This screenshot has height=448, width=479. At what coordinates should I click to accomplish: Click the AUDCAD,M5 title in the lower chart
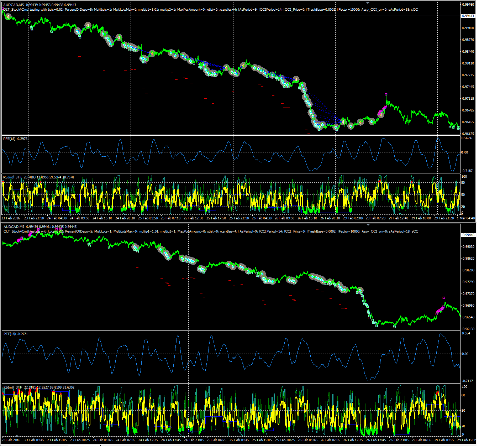[x=14, y=227]
